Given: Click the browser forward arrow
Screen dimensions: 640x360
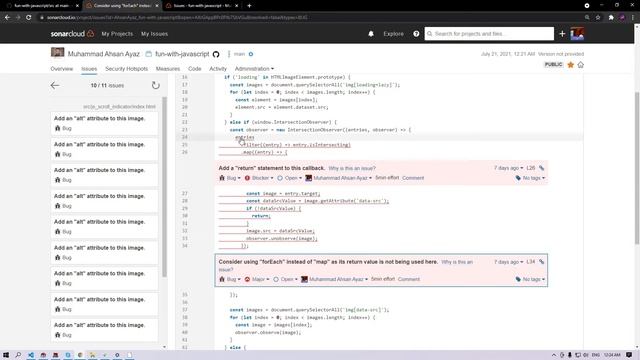Looking at the screenshot, I should (x=18, y=18).
